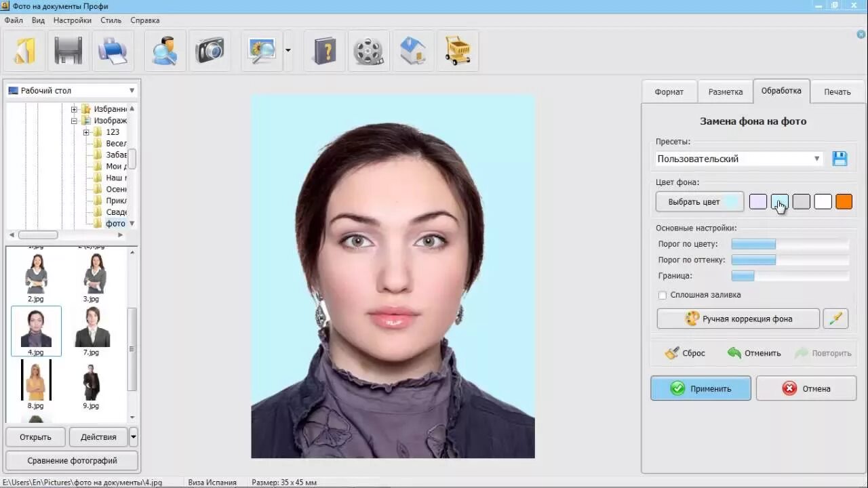
Task: Save preset with the blue floppy icon
Action: pos(840,159)
